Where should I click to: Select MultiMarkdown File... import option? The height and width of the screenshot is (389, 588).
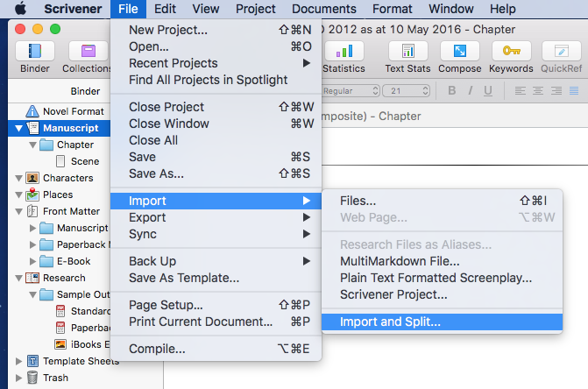click(443, 261)
